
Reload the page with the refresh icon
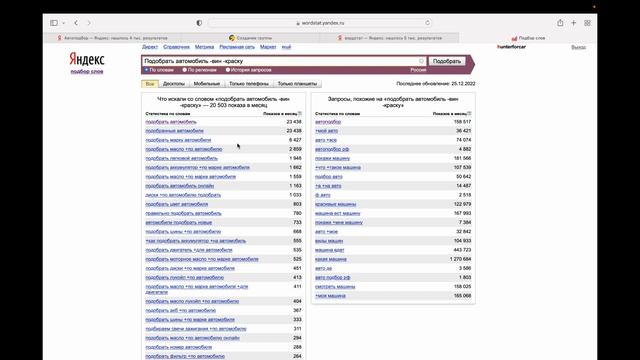click(x=427, y=23)
